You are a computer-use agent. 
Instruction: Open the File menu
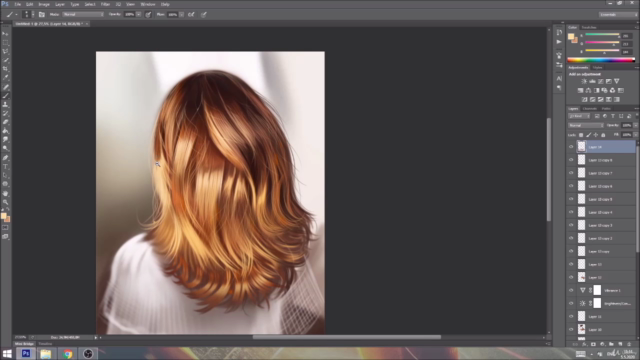click(18, 4)
